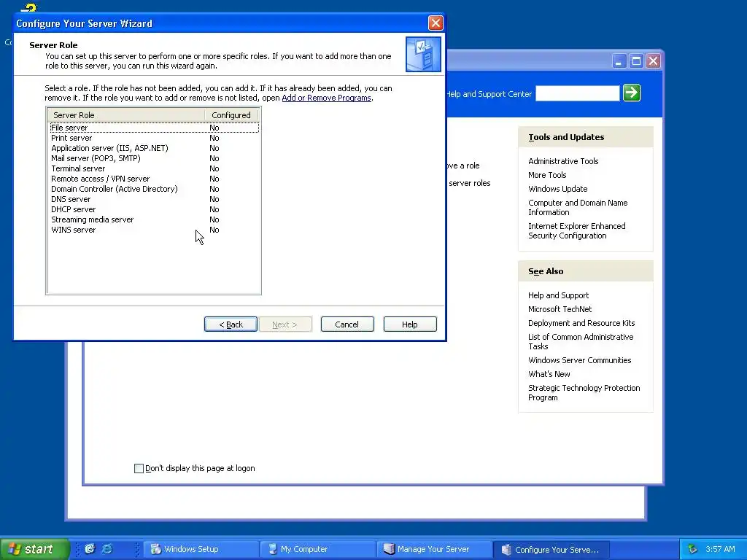The image size is (747, 560).
Task: Close the Configure Your Server Wizard window
Action: [436, 23]
